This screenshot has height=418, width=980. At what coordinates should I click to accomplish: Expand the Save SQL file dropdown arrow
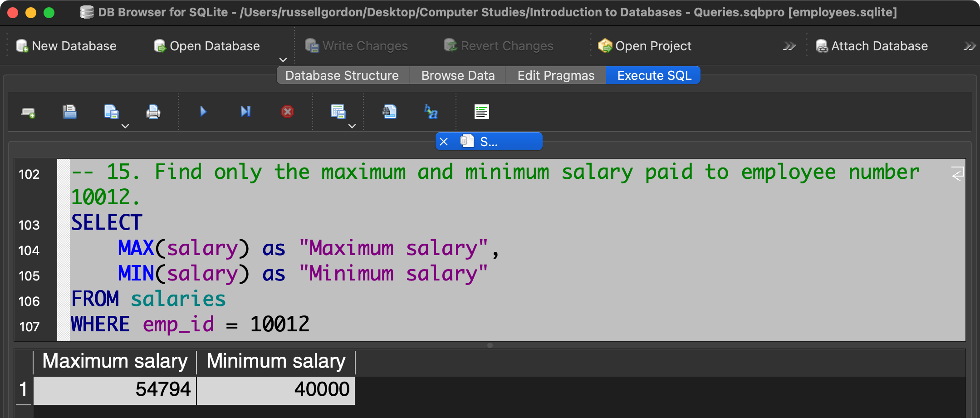125,126
